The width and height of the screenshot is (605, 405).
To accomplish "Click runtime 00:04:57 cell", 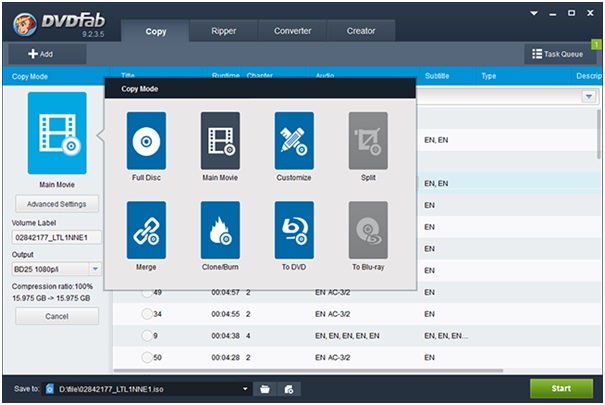I will [x=225, y=292].
